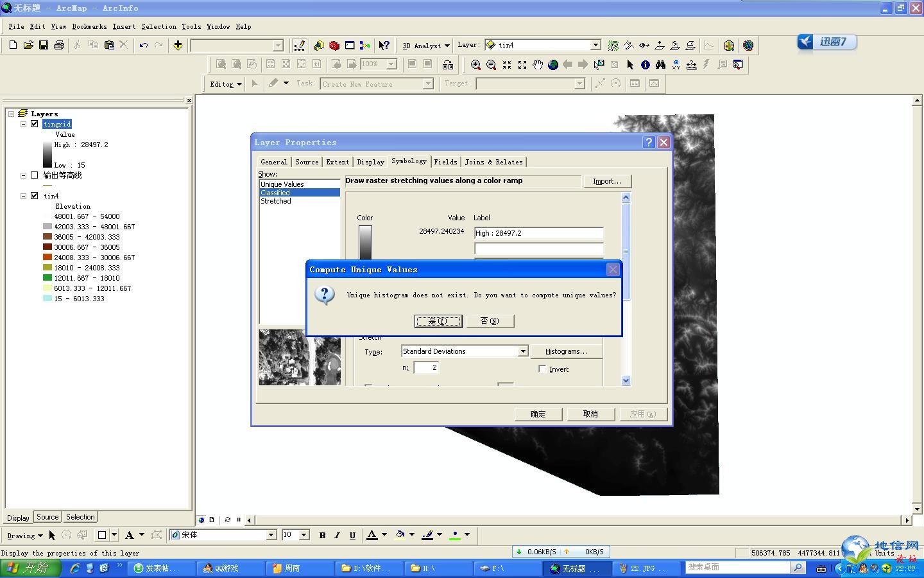
Task: Open the Editor Toolbar icon
Action: (300, 46)
